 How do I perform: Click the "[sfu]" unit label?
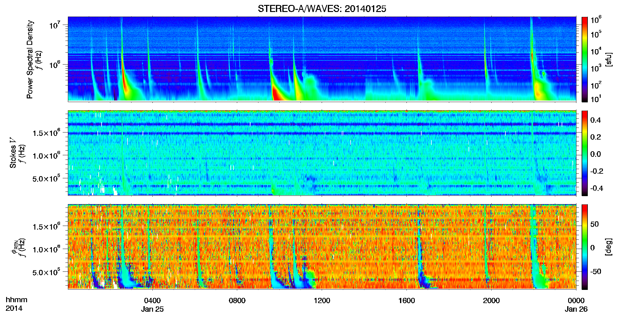[609, 59]
